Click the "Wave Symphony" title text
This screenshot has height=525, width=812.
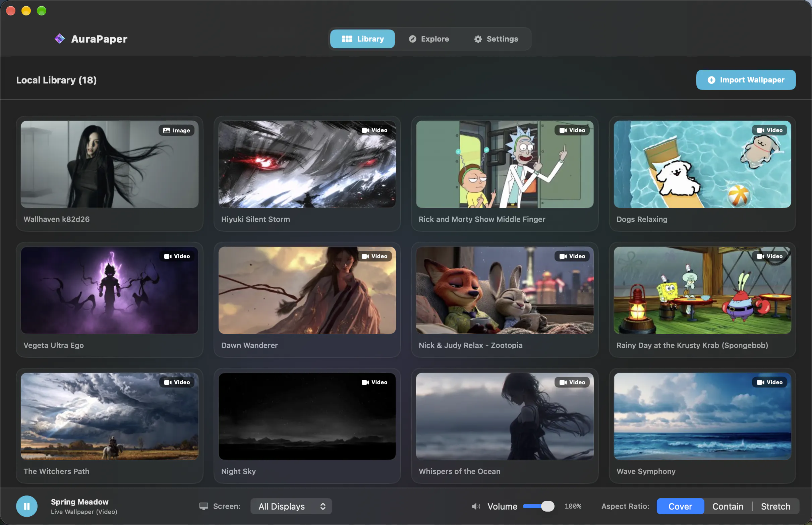pos(646,471)
